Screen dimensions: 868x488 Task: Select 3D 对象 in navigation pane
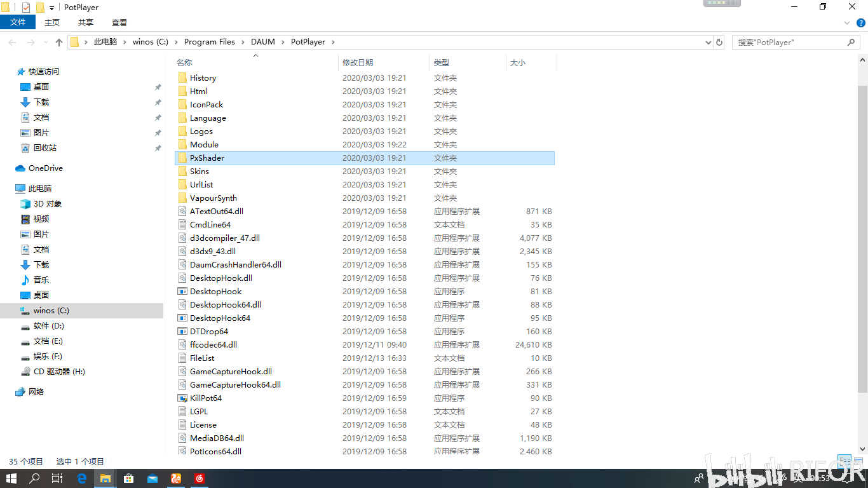pyautogui.click(x=41, y=204)
